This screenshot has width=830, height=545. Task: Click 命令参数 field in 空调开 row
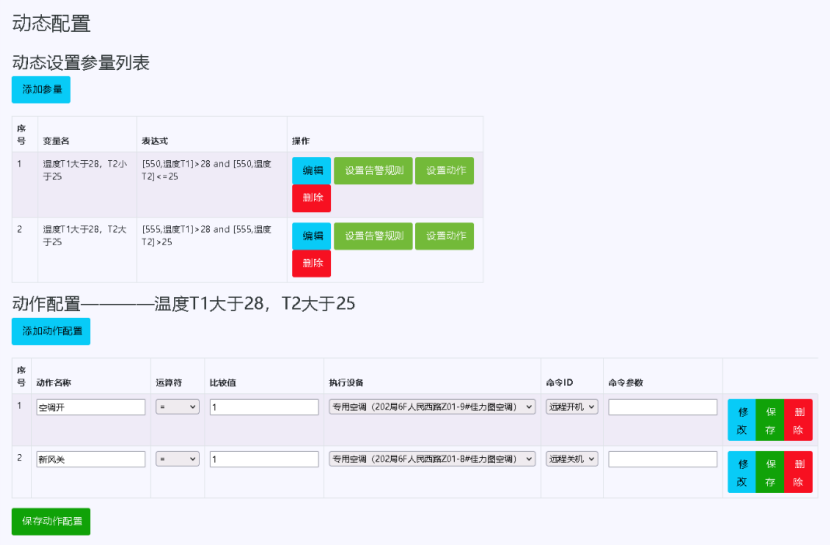pyautogui.click(x=662, y=407)
